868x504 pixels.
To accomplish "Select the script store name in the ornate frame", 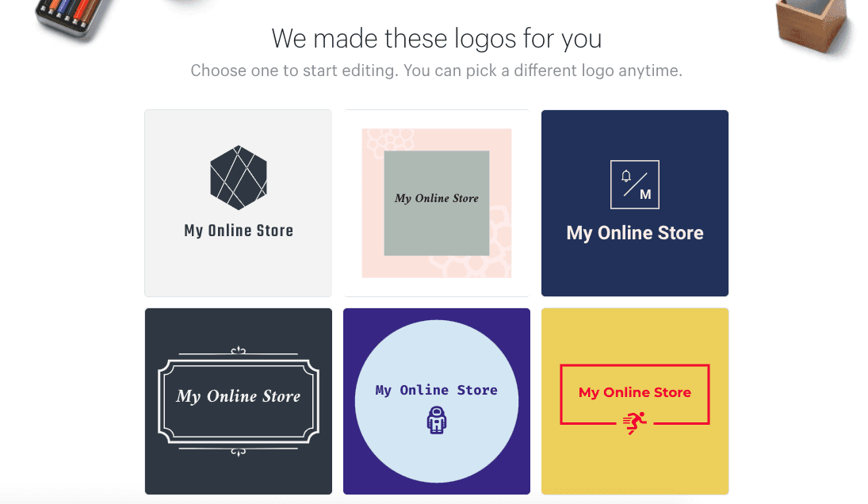I will pyautogui.click(x=239, y=396).
